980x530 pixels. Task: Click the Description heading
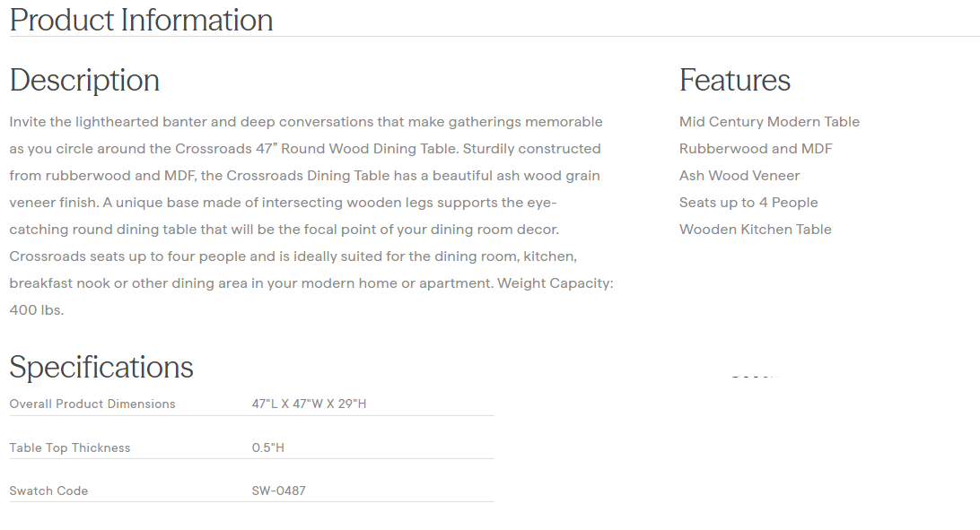pos(84,80)
